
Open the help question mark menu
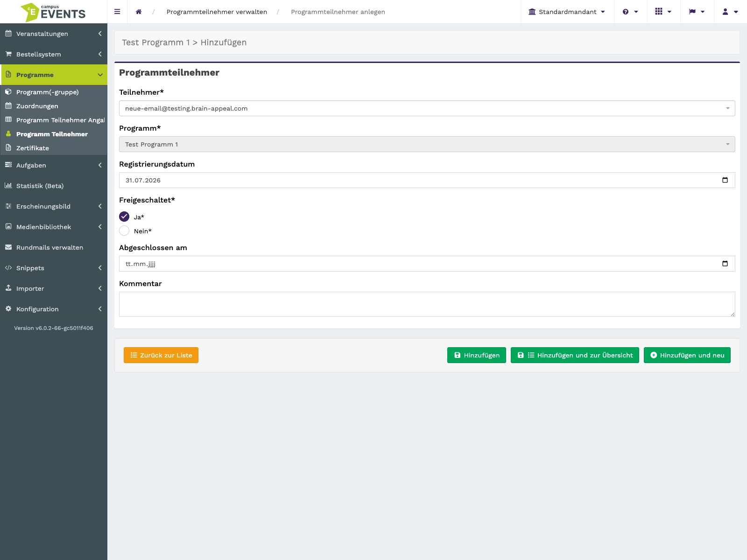630,12
